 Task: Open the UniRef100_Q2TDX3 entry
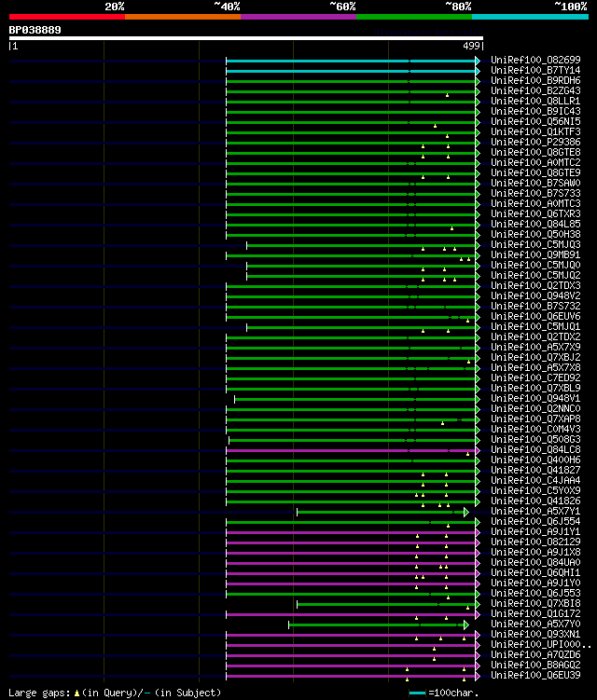point(535,286)
